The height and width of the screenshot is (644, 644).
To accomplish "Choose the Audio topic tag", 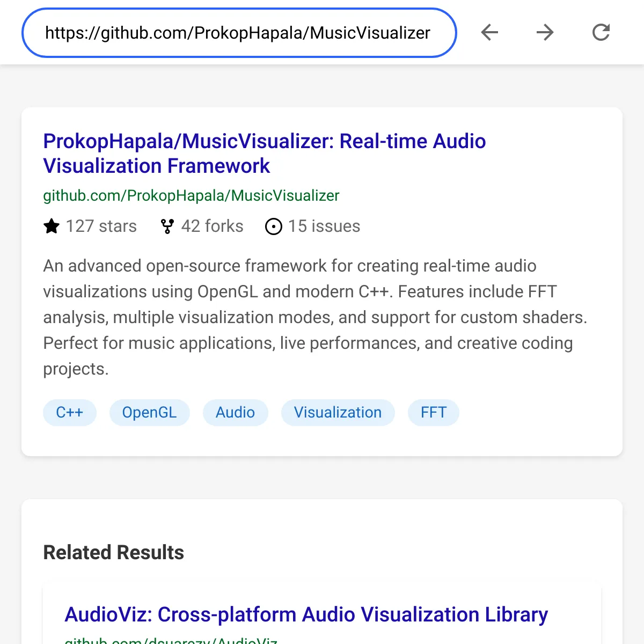I will coord(235,413).
